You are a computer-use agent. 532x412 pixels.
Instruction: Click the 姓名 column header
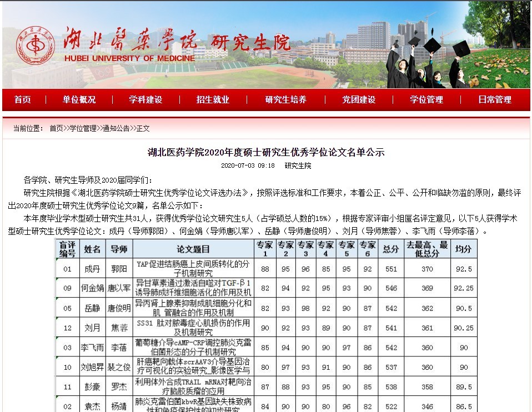tap(92, 249)
